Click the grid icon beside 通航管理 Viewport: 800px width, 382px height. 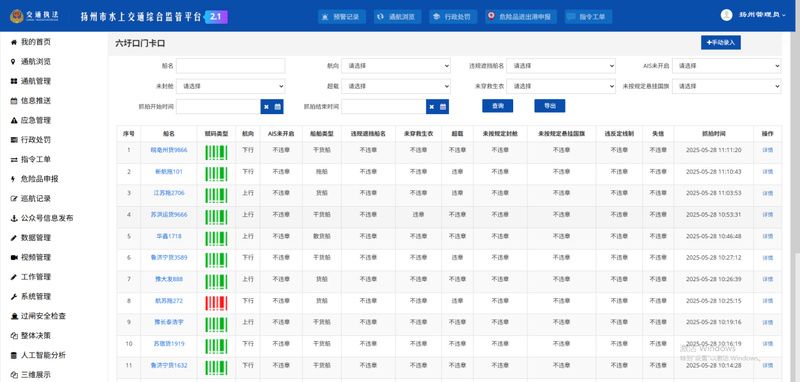[x=14, y=82]
